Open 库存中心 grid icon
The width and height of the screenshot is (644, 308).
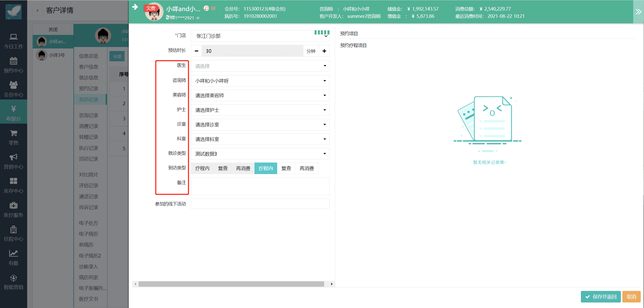click(x=13, y=181)
